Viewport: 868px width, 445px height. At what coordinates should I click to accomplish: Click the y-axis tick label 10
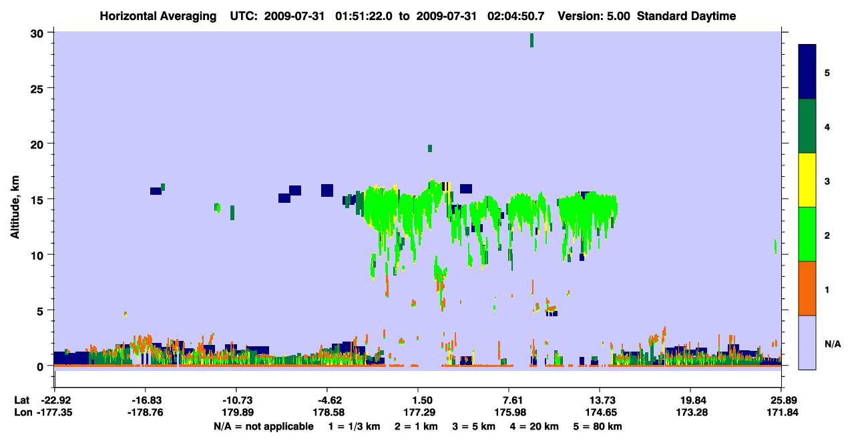38,255
